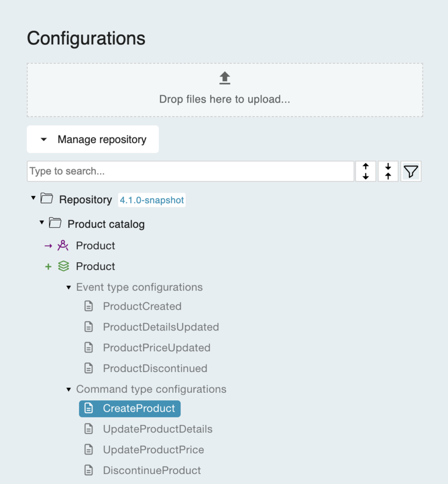Expand the green plus Product node

point(48,267)
